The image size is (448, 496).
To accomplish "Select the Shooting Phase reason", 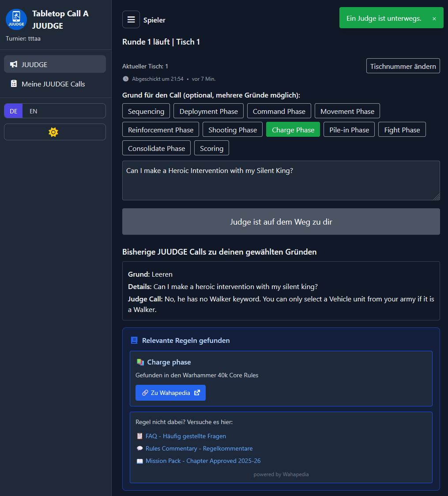I will coord(232,130).
